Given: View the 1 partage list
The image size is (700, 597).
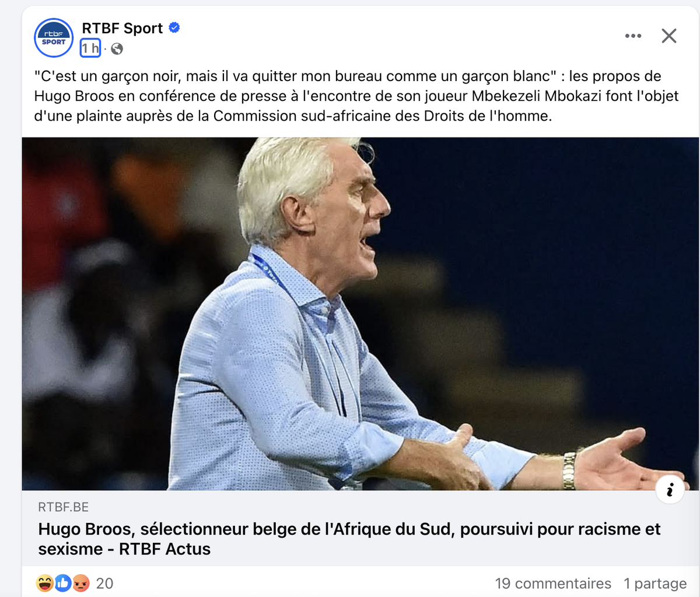Looking at the screenshot, I should 655,583.
